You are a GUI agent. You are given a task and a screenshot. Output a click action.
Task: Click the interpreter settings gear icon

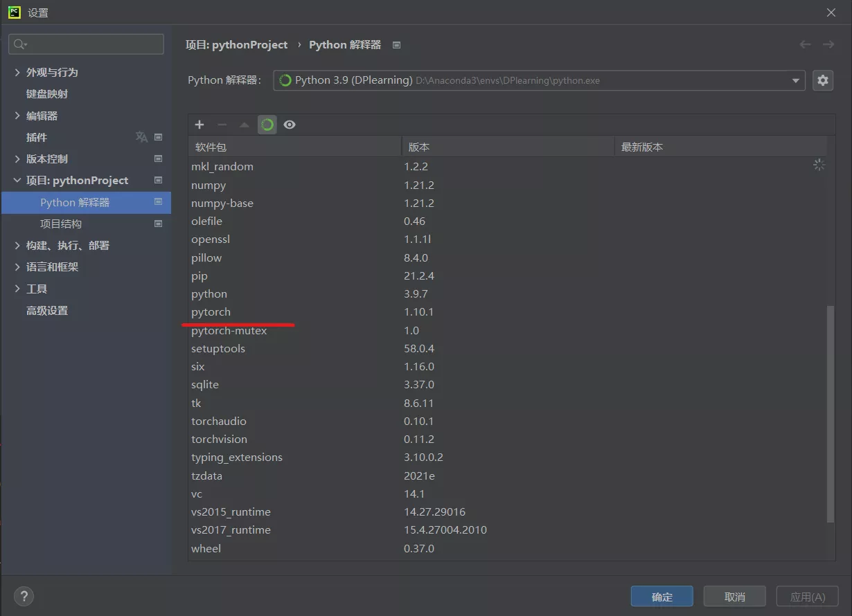coord(822,80)
